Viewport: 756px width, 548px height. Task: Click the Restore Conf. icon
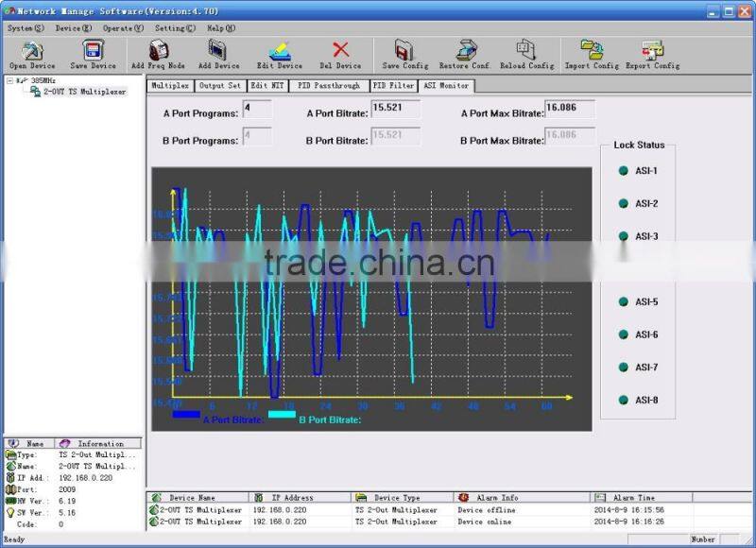(464, 54)
